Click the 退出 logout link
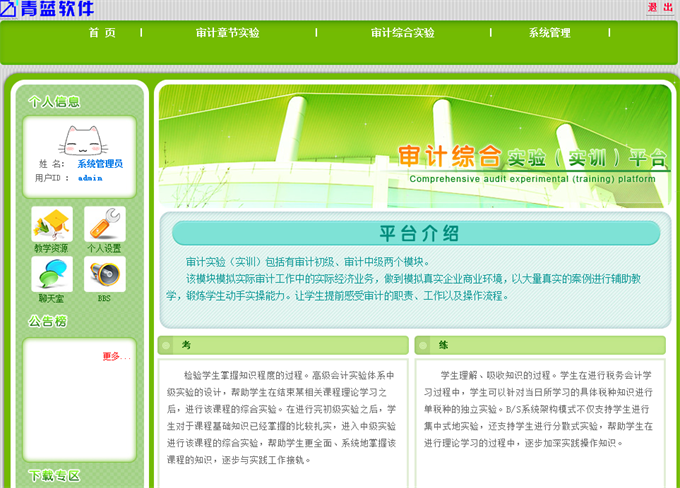680x488 pixels. pyautogui.click(x=660, y=8)
